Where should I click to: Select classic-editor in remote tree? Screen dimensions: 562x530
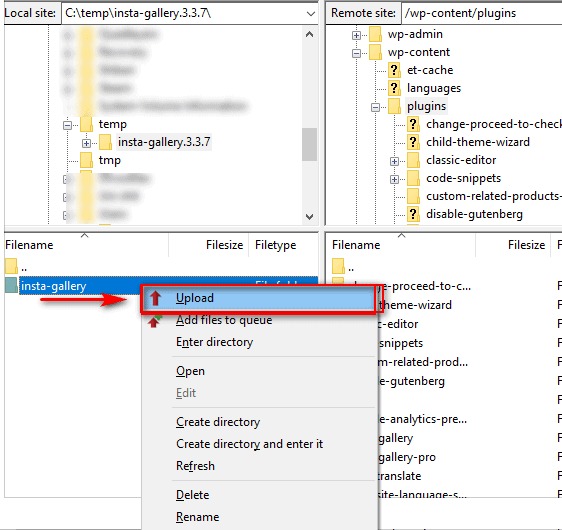click(461, 160)
